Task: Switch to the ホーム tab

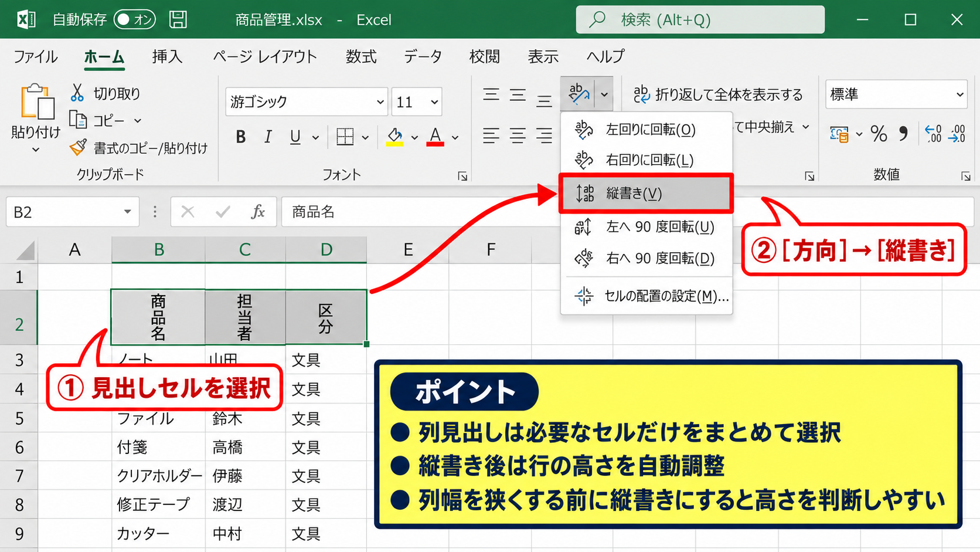Action: coord(104,57)
